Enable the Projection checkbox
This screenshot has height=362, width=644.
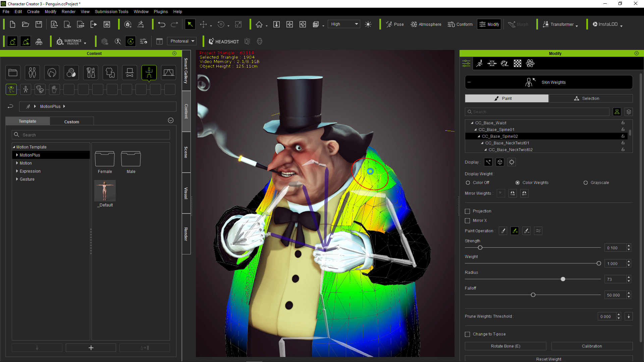tap(468, 211)
